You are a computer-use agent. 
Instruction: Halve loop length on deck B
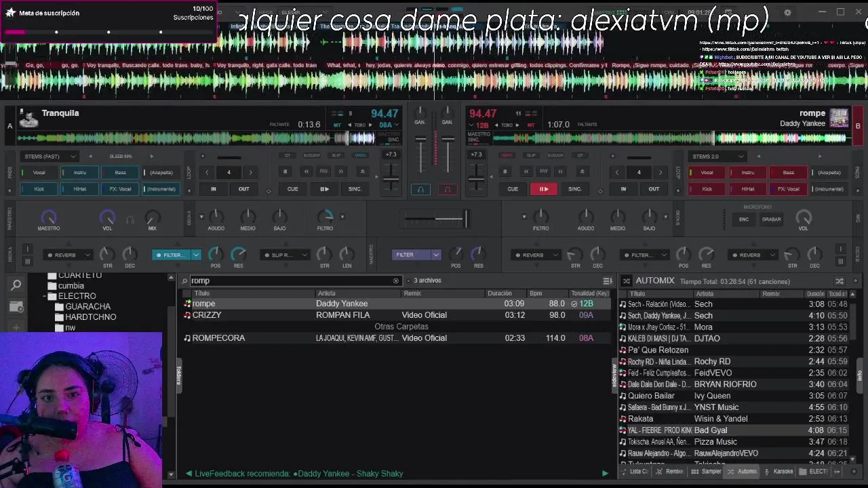pos(616,172)
